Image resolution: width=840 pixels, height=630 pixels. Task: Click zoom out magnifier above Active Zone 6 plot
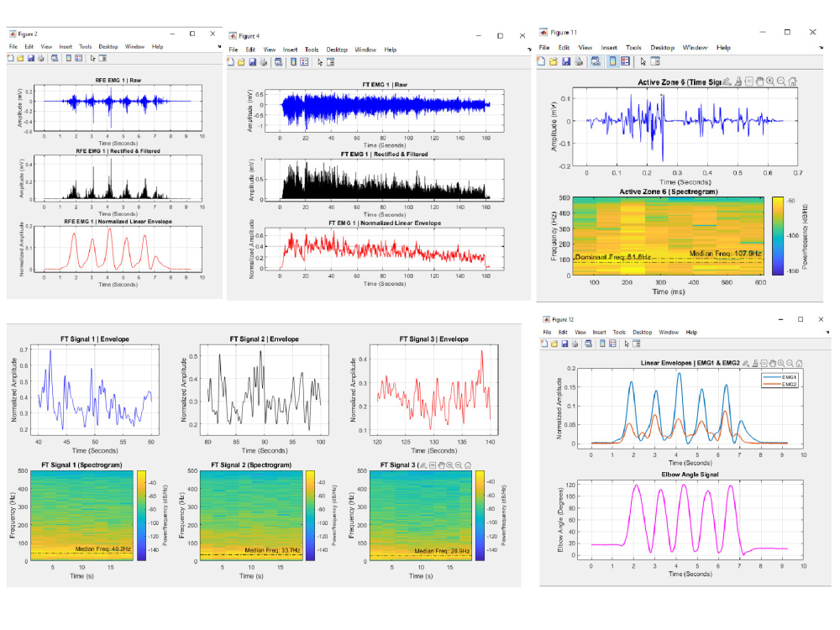pos(781,81)
